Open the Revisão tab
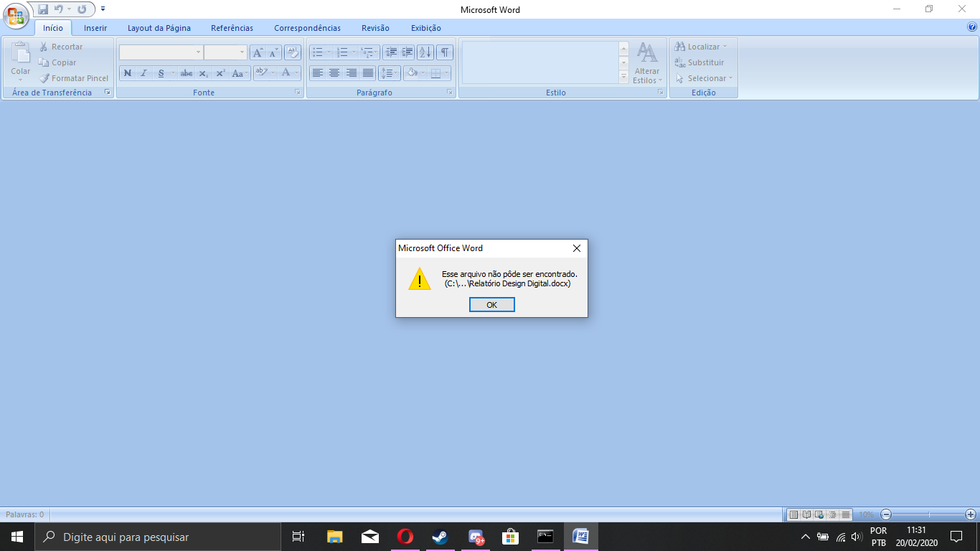 pos(375,28)
